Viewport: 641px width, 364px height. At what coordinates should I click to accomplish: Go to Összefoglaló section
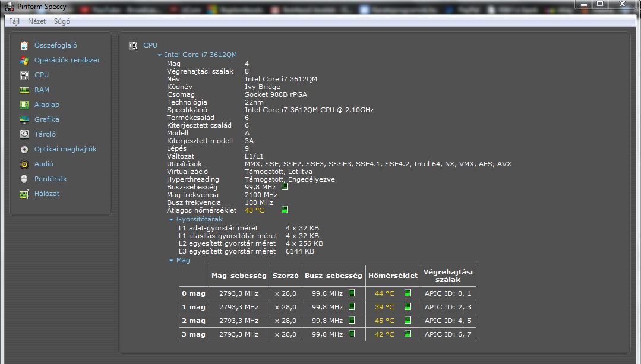tap(56, 45)
